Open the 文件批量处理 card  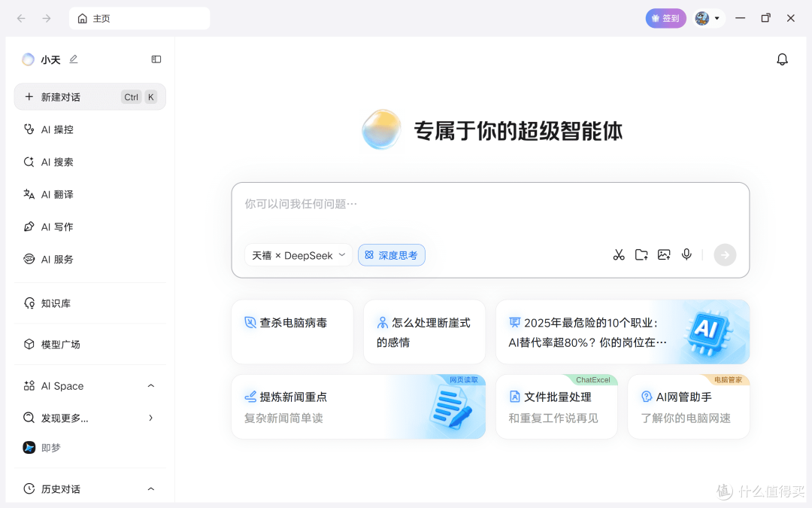point(556,407)
